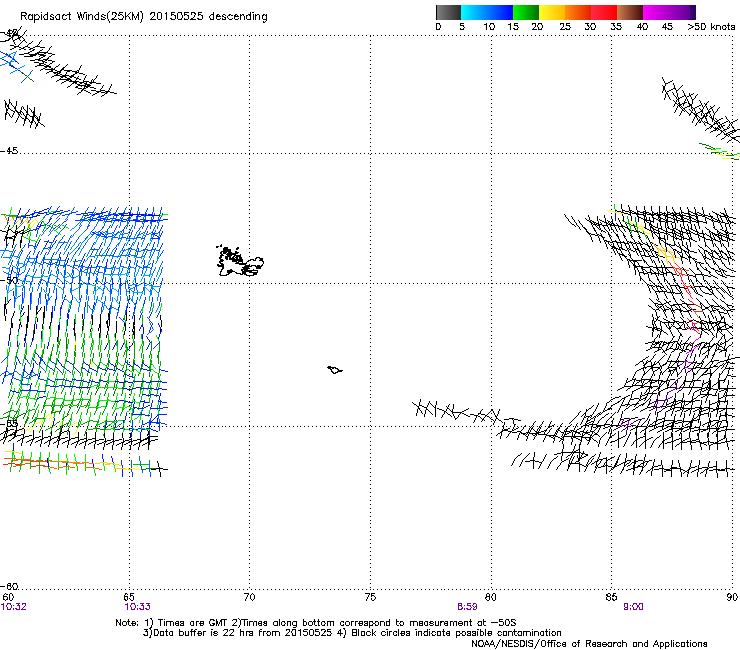
Task: Select the dark purple 45-50 knots swatch
Action: click(682, 12)
